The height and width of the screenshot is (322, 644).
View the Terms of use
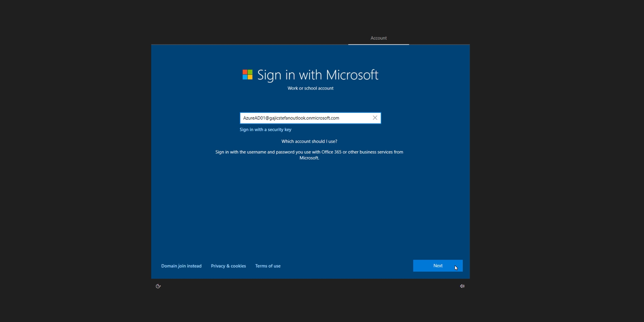pos(268,266)
